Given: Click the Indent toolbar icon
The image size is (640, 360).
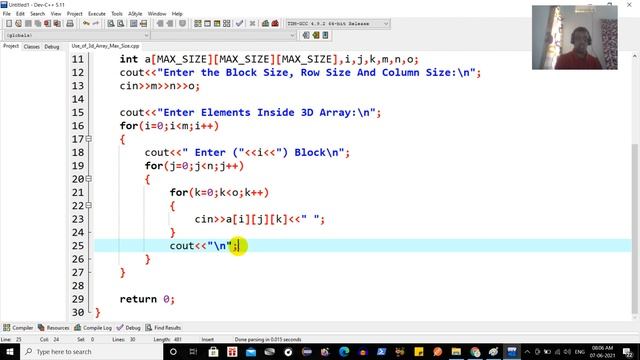Looking at the screenshot, I should 160,24.
